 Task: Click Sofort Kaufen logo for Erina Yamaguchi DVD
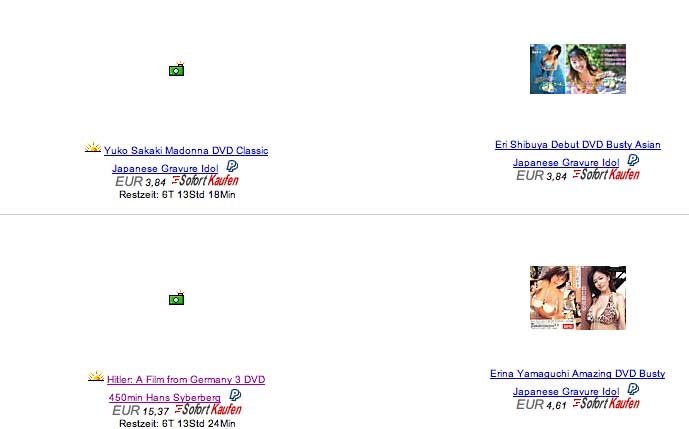[x=606, y=404]
